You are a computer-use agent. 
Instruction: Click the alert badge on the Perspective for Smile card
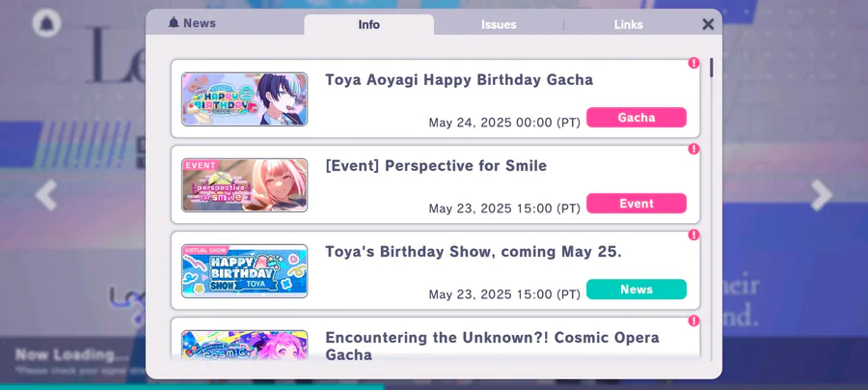(x=693, y=149)
